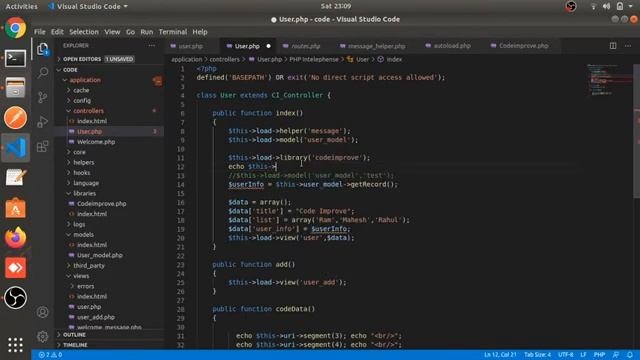The height and width of the screenshot is (360, 640).
Task: Open the Run and Debug view
Action: 42,122
